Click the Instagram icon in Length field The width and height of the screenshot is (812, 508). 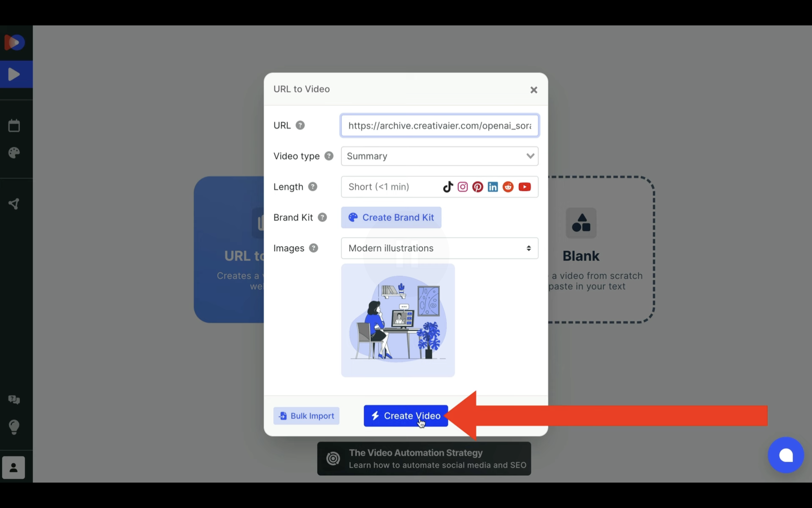[463, 187]
